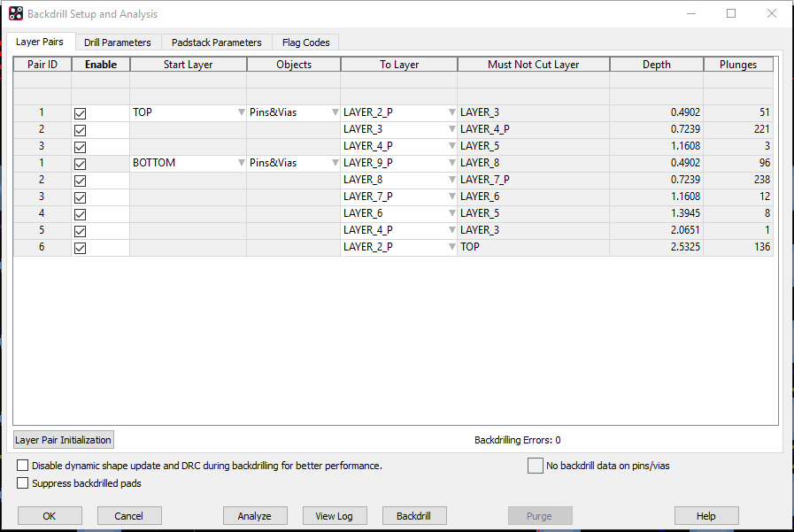Open Pins&Vias objects dropdown in BOTTOM row
This screenshot has height=532, width=794.
tap(335, 163)
